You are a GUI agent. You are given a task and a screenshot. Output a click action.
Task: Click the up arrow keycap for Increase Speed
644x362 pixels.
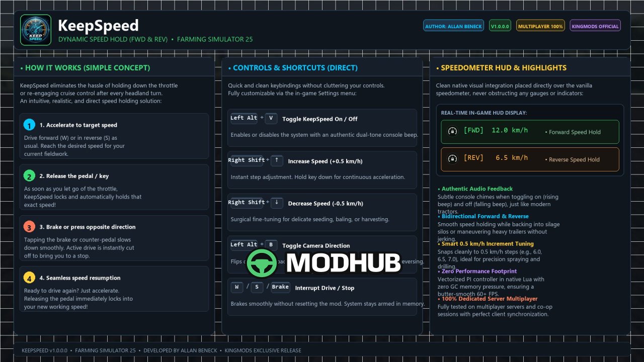277,161
